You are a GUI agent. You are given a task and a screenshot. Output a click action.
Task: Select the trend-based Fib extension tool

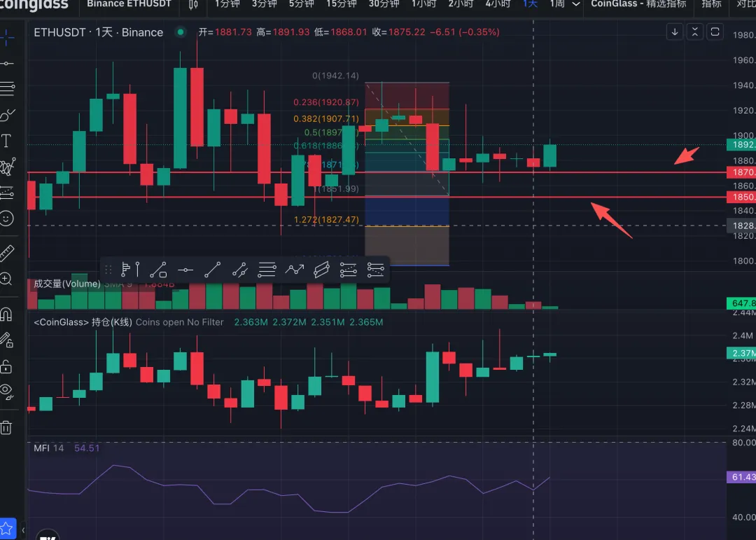pyautogui.click(x=348, y=270)
